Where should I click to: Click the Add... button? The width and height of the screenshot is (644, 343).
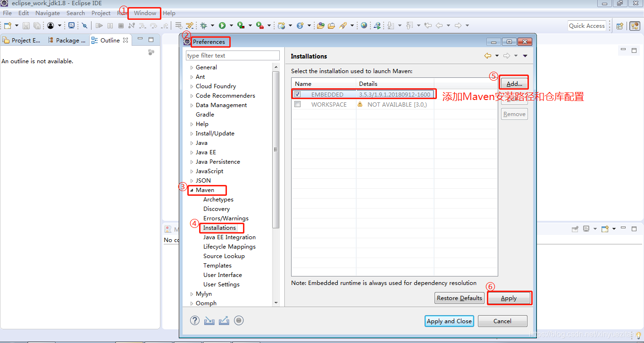[514, 84]
